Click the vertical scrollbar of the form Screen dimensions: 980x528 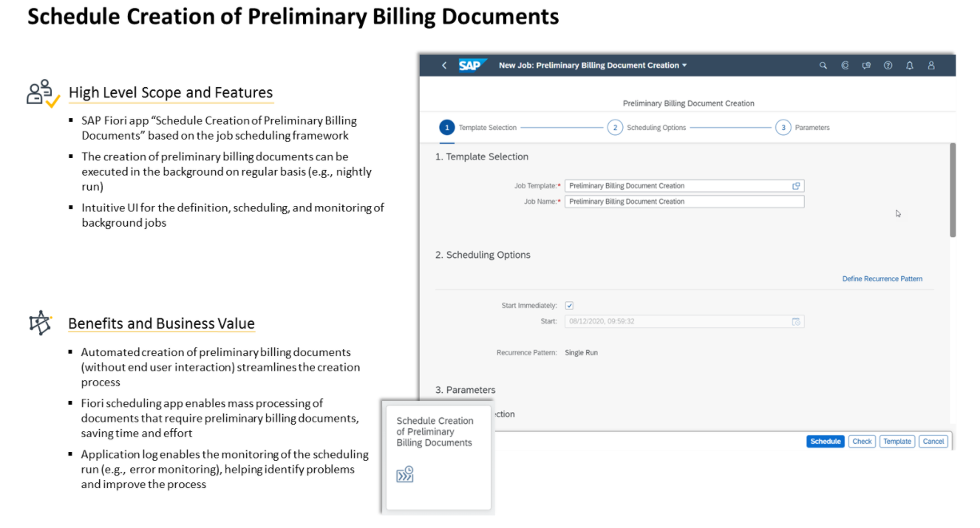tap(953, 191)
